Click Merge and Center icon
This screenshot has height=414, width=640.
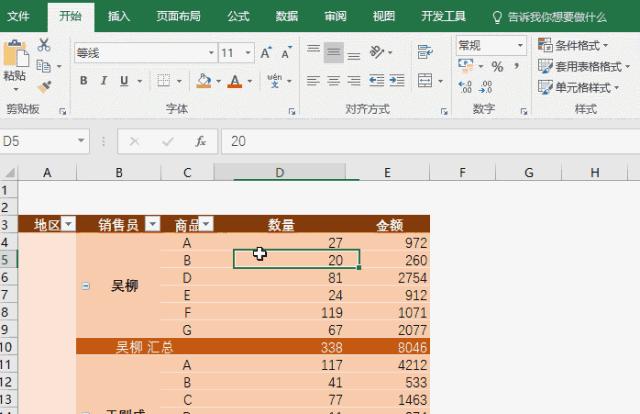[425, 80]
